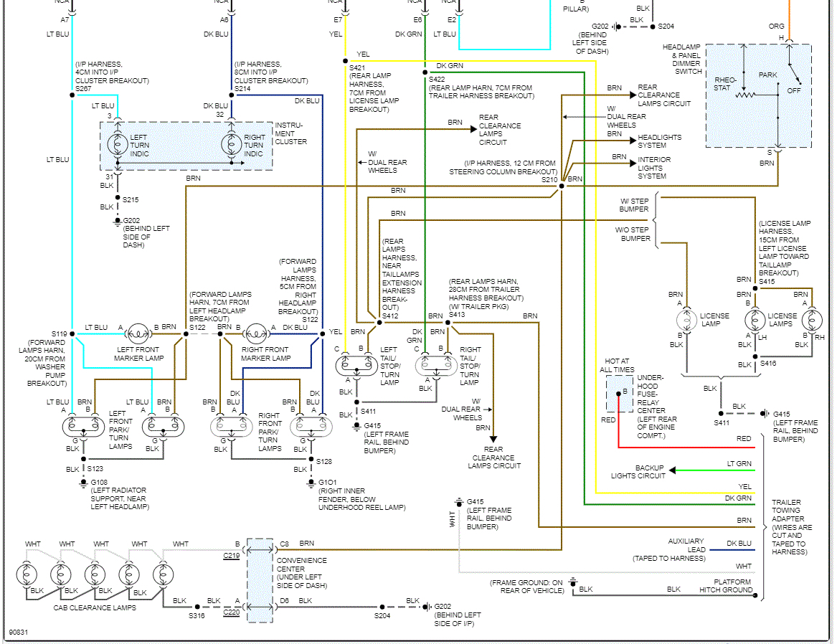Select the C220 connector label
This screenshot has width=837, height=644.
pos(231,612)
